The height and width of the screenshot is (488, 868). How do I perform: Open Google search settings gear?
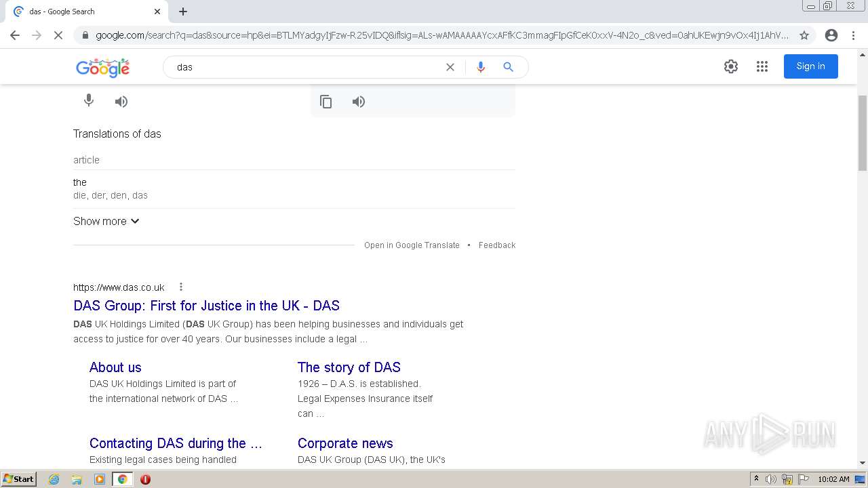click(731, 66)
